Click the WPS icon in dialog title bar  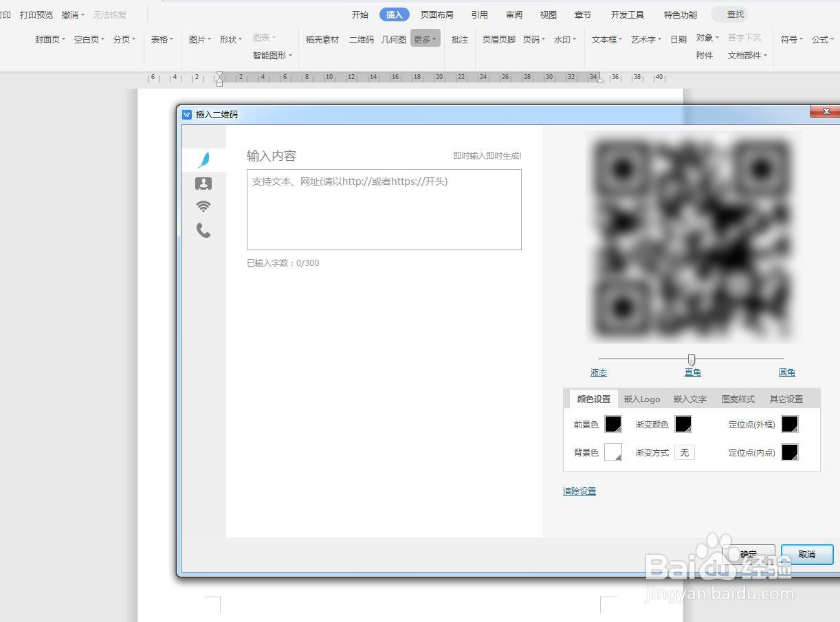(x=186, y=114)
